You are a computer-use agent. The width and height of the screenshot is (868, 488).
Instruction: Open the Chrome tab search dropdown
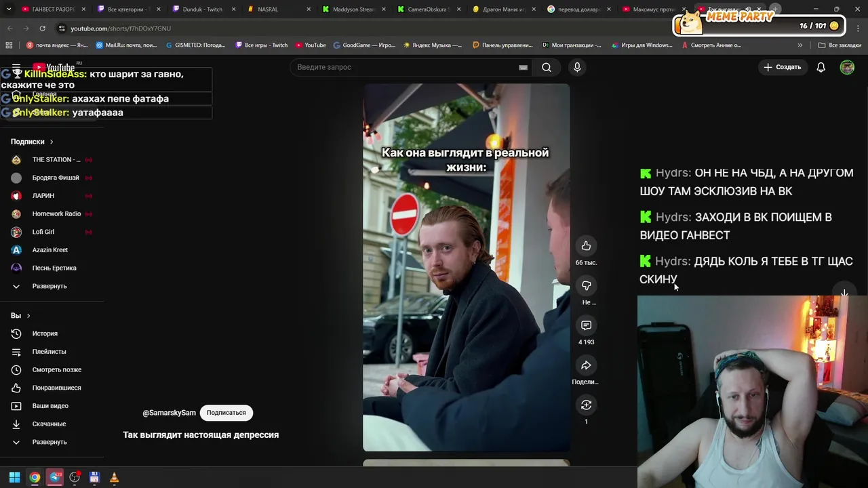coord(9,9)
